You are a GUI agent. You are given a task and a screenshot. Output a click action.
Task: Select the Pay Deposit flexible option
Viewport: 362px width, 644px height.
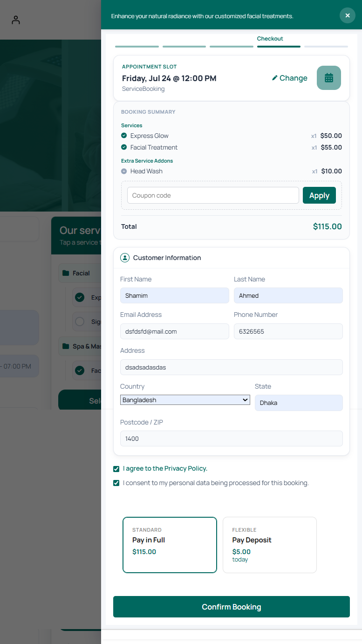click(x=270, y=545)
